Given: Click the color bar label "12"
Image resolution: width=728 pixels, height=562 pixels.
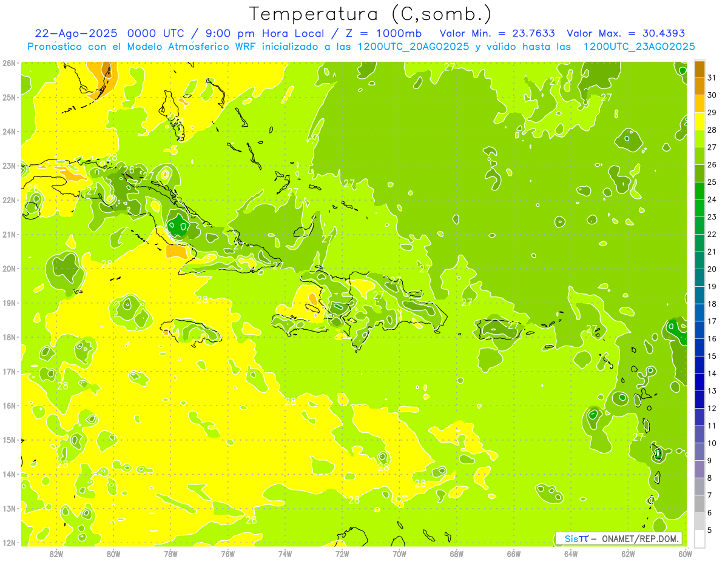Looking at the screenshot, I should click(712, 409).
